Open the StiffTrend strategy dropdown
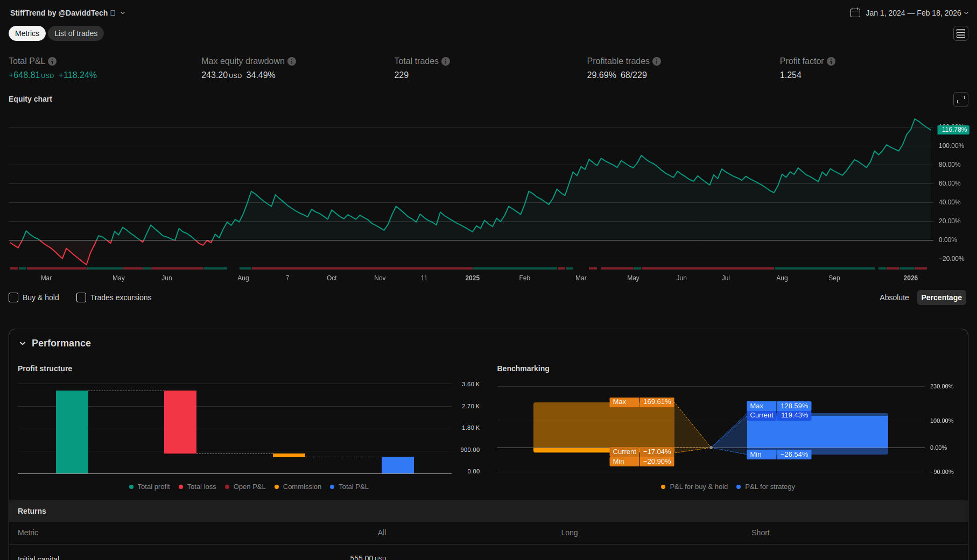This screenshot has height=560, width=977. 123,13
